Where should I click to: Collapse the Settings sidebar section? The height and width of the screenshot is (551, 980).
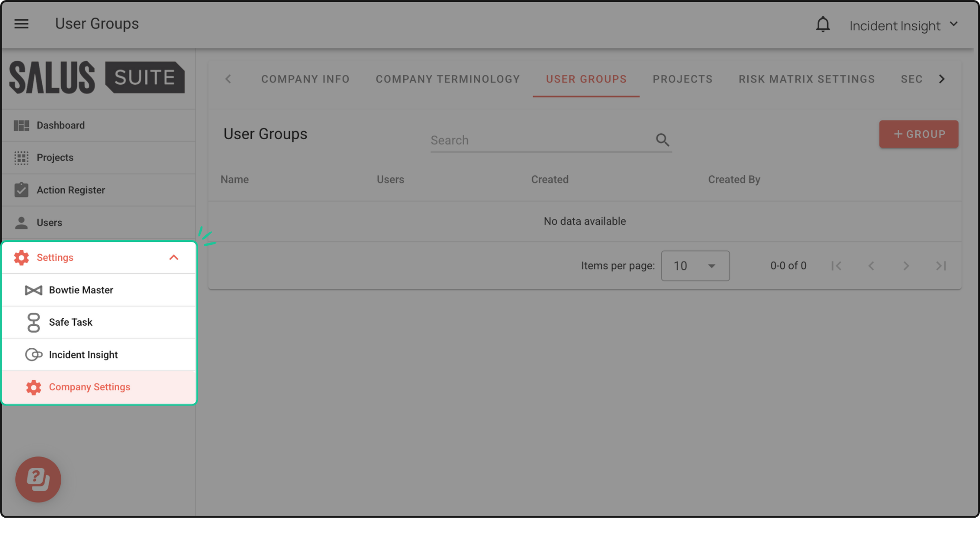pos(173,258)
